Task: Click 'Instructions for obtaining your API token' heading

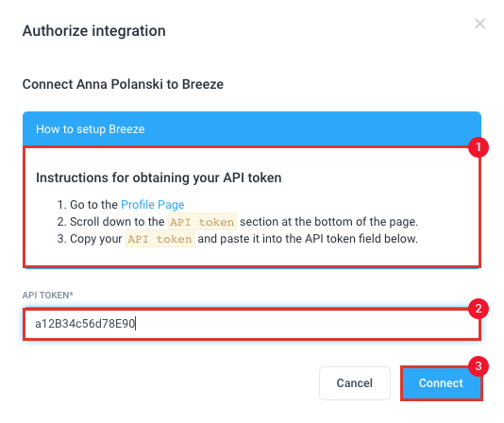Action: point(159,178)
